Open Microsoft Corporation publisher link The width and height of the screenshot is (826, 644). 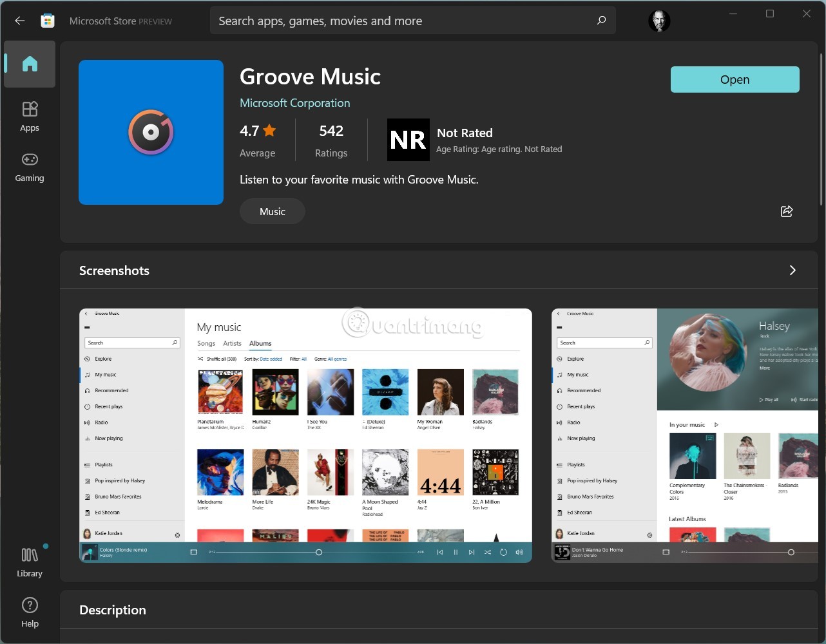295,103
